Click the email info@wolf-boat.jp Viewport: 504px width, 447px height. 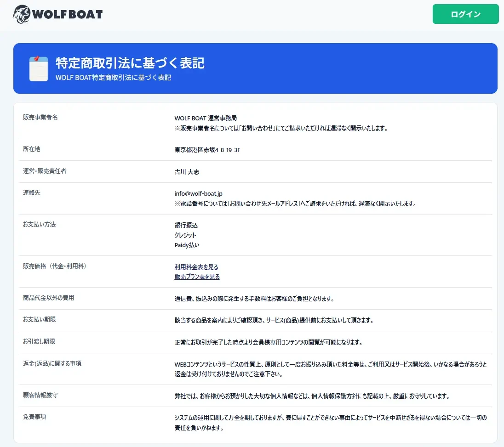198,193
